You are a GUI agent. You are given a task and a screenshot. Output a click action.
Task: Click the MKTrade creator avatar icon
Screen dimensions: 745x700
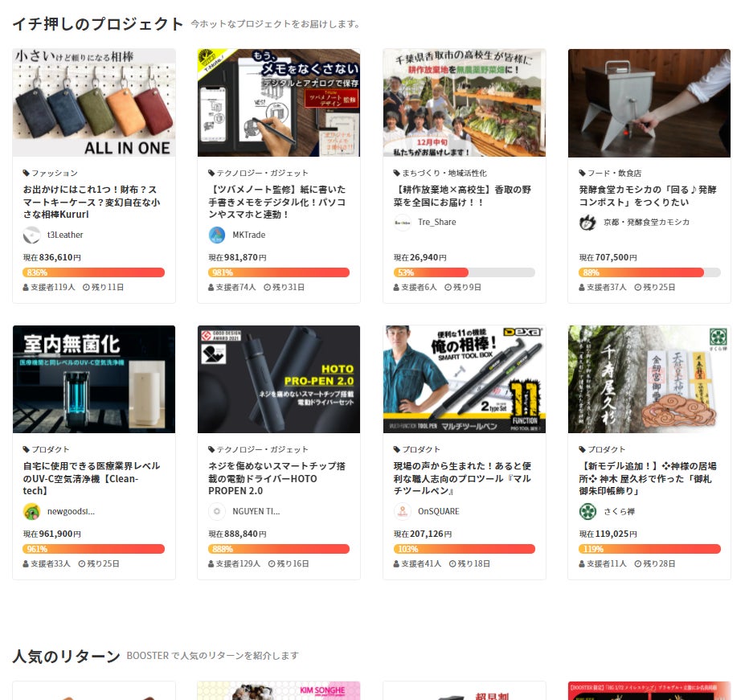coord(217,235)
